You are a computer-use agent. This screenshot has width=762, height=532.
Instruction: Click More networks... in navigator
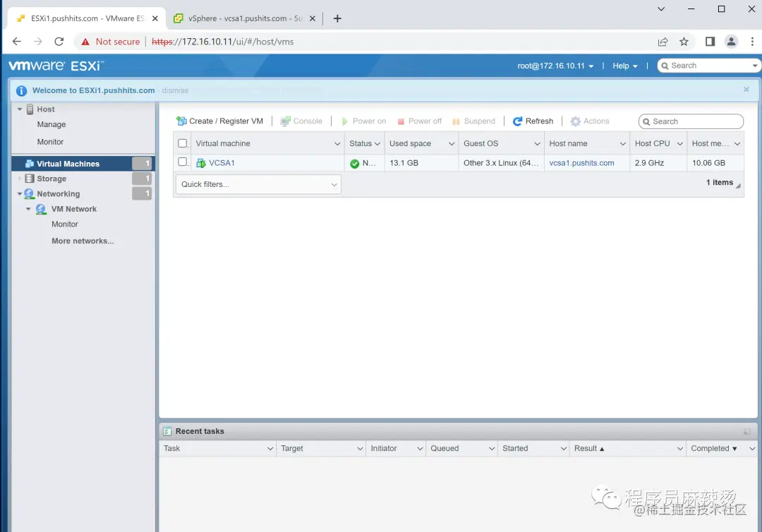point(83,241)
